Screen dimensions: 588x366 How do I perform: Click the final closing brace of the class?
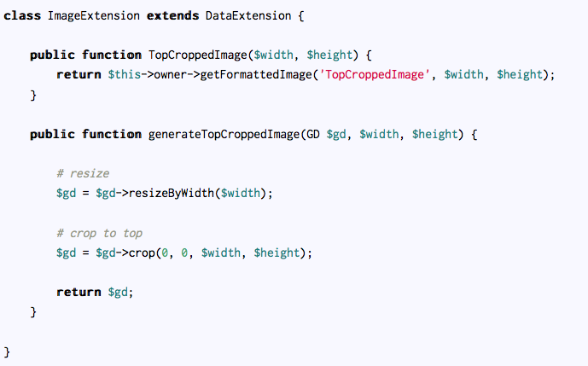tap(8, 351)
